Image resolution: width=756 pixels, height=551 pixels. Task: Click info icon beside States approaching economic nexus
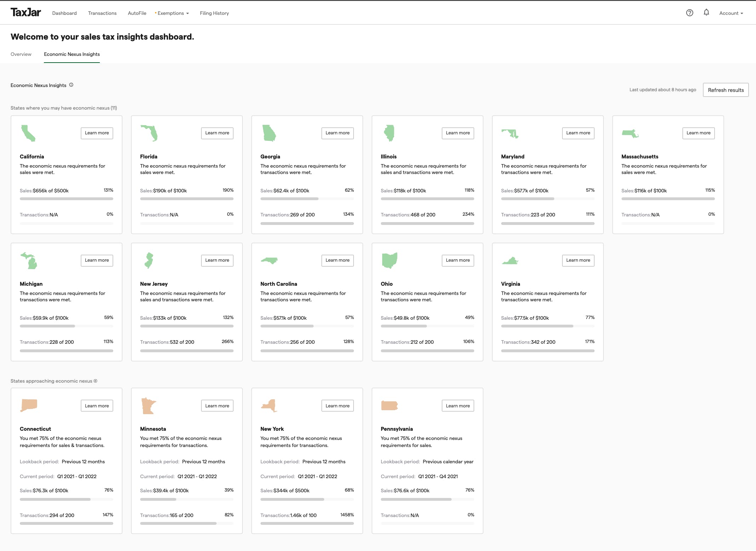pos(96,381)
